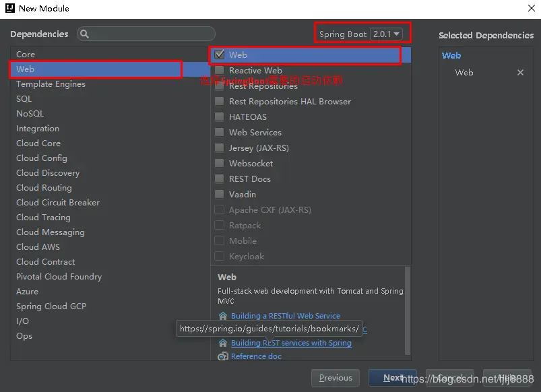The width and height of the screenshot is (541, 392).
Task: Open the Reference doc link
Action: tap(256, 356)
